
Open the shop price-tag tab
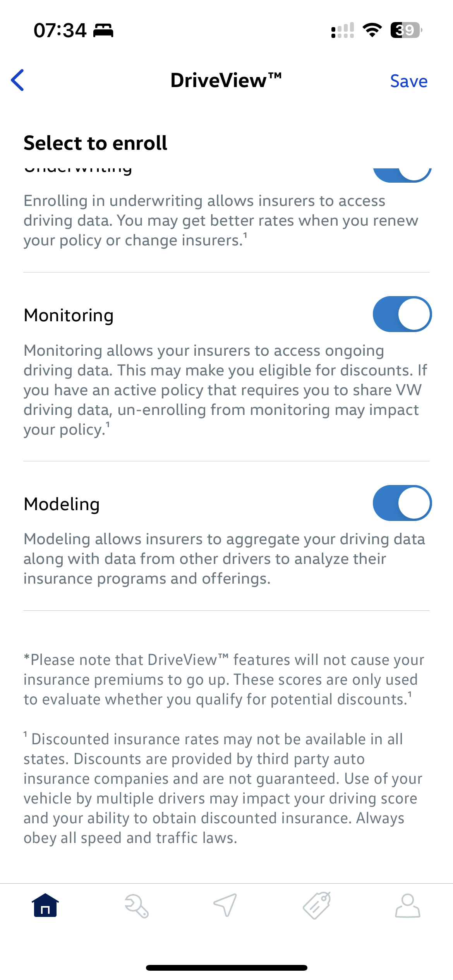tap(317, 906)
